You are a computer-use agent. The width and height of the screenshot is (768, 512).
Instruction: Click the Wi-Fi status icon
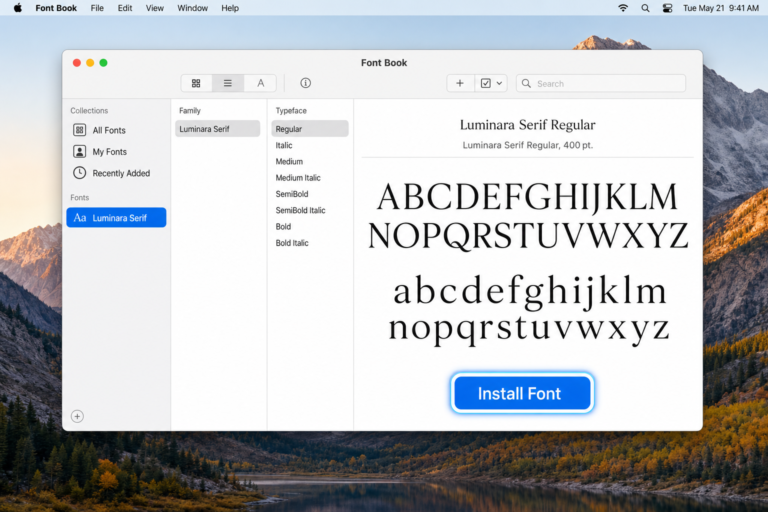623,8
